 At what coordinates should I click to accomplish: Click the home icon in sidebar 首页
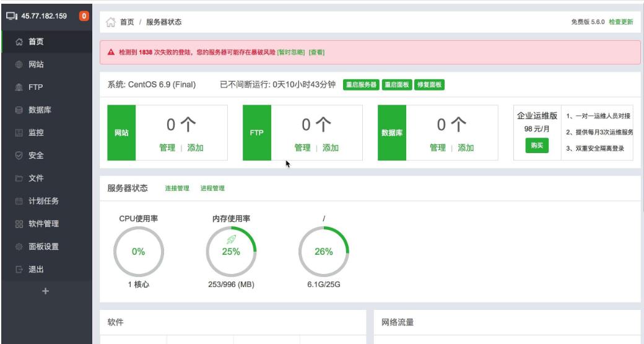pyautogui.click(x=19, y=42)
